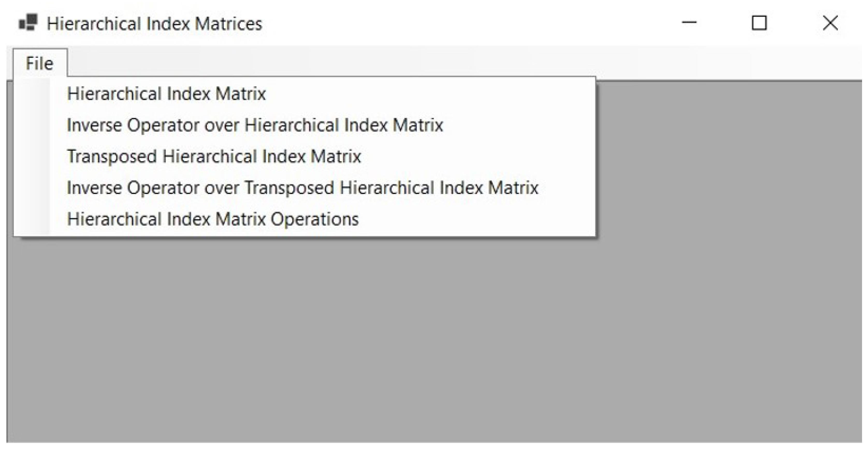
Task: Click blank icon margin beside Hierarchical Index Matrix entry
Action: pos(32,94)
